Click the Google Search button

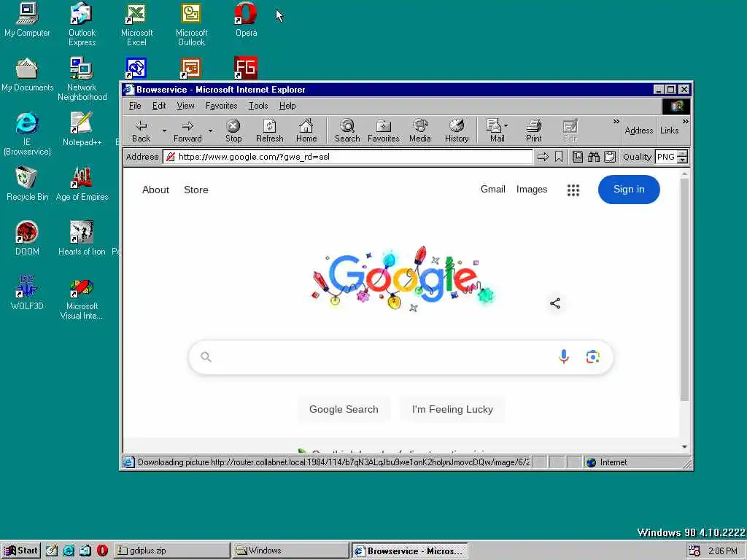[x=344, y=410]
